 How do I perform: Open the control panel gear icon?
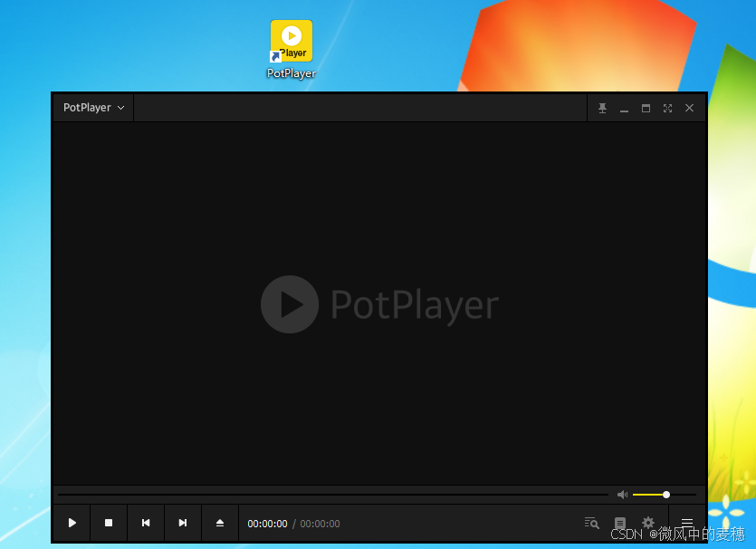point(648,523)
